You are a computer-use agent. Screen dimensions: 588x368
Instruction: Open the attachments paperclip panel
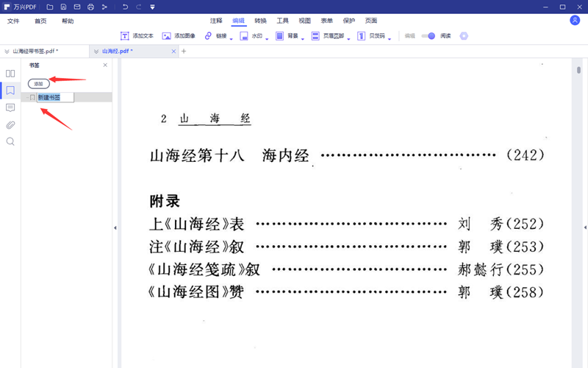click(10, 124)
